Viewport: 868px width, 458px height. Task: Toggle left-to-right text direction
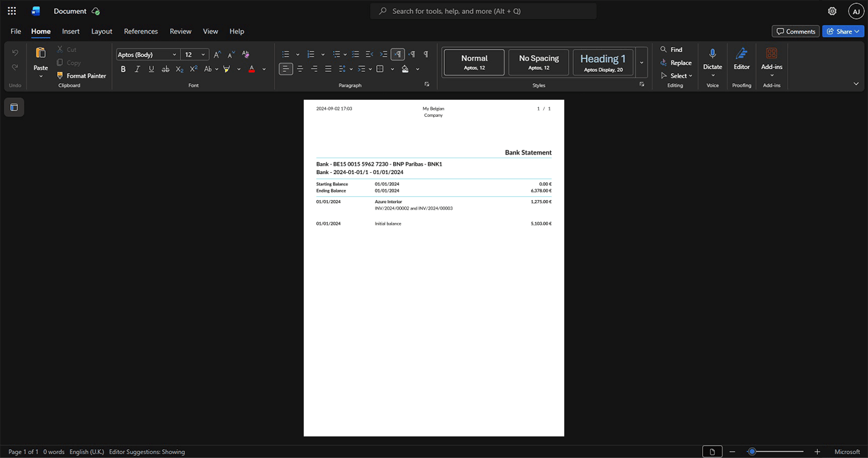click(398, 55)
